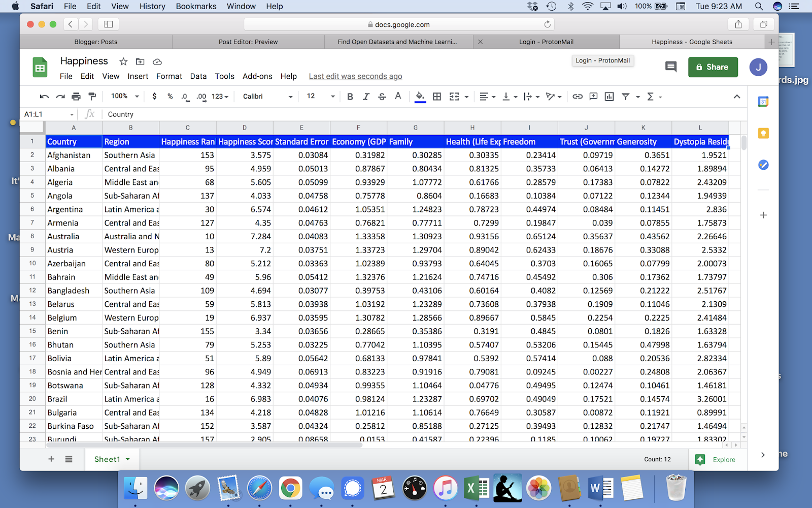Hide the menus with the collapse arrow
Image resolution: width=812 pixels, height=508 pixels.
[737, 97]
